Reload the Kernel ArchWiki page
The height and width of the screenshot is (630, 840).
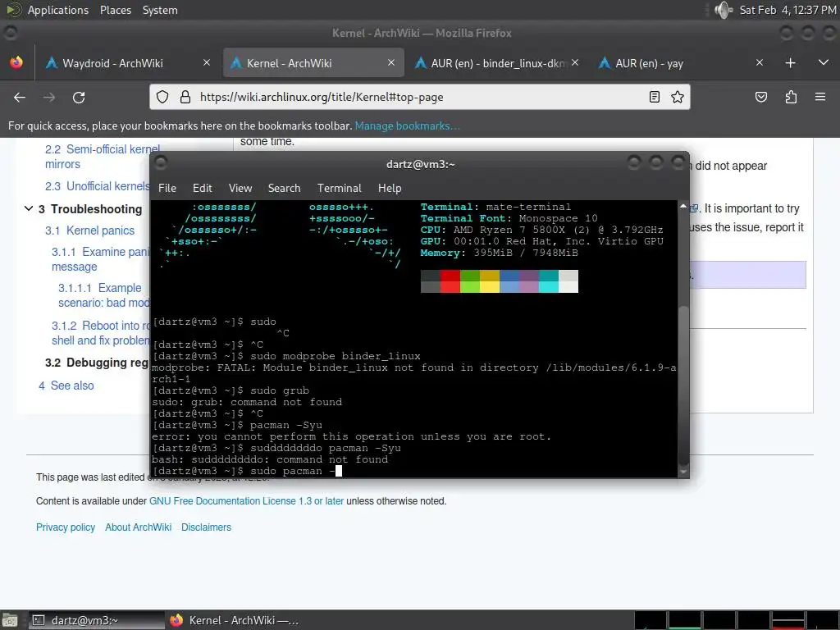[79, 98]
